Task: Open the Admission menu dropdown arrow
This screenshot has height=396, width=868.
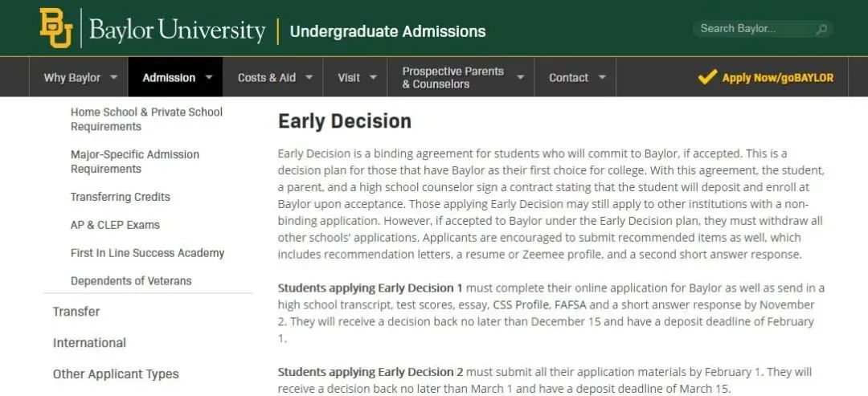Action: [x=209, y=78]
